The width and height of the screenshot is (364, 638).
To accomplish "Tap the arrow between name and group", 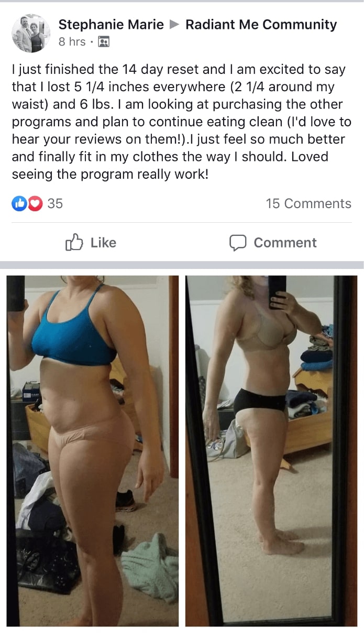I will pos(174,25).
